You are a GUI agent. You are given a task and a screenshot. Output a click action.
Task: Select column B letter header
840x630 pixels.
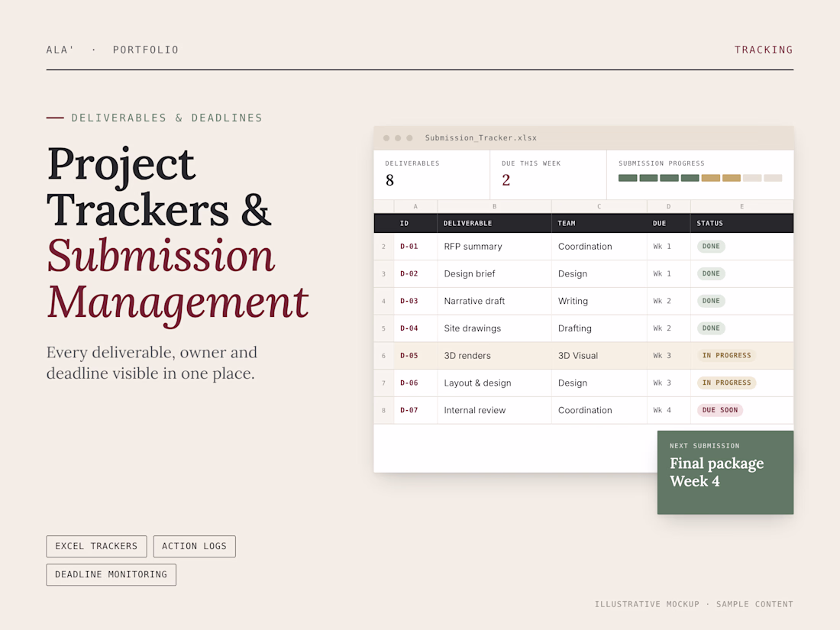point(495,206)
